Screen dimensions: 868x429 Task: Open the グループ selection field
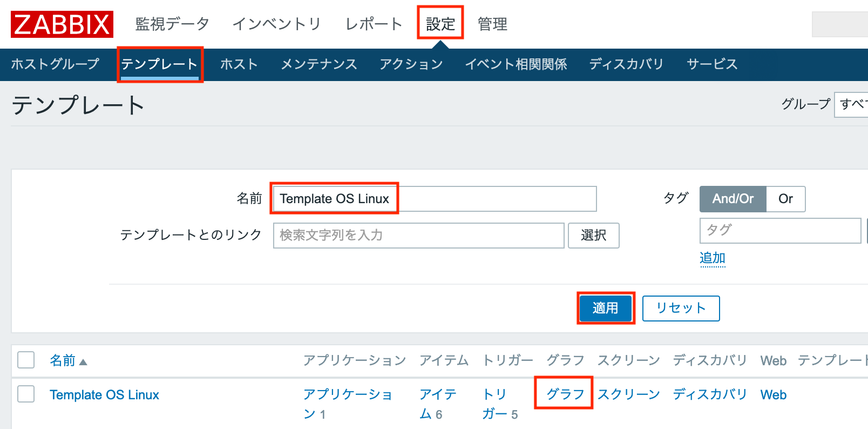click(851, 105)
